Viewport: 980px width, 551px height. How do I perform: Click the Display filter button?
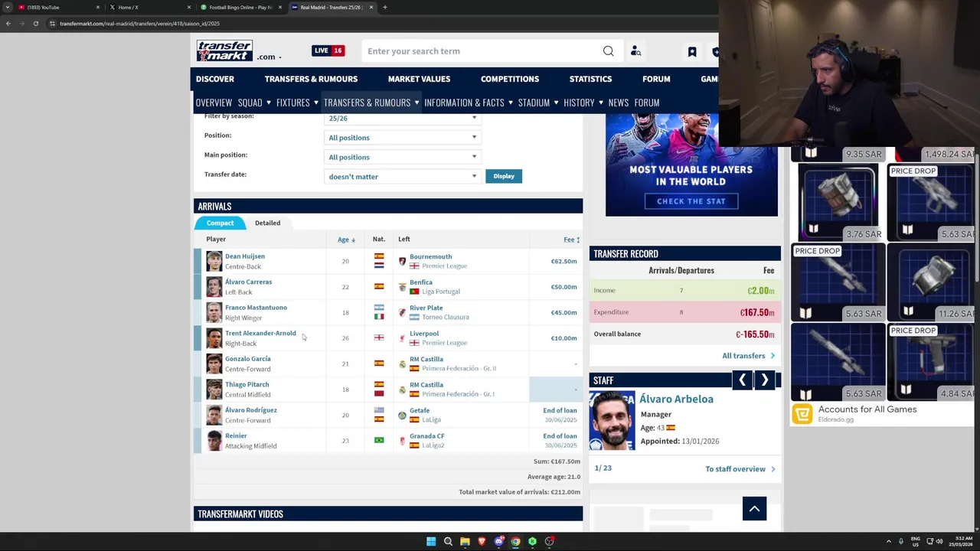504,176
